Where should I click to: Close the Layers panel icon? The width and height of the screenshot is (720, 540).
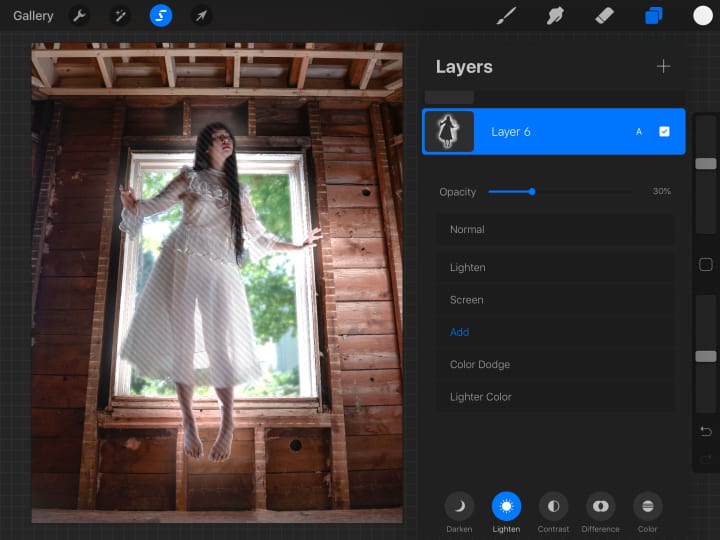[653, 16]
